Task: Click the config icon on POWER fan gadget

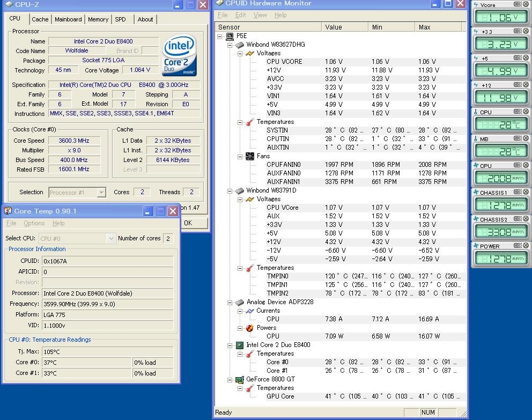Action: (x=518, y=245)
